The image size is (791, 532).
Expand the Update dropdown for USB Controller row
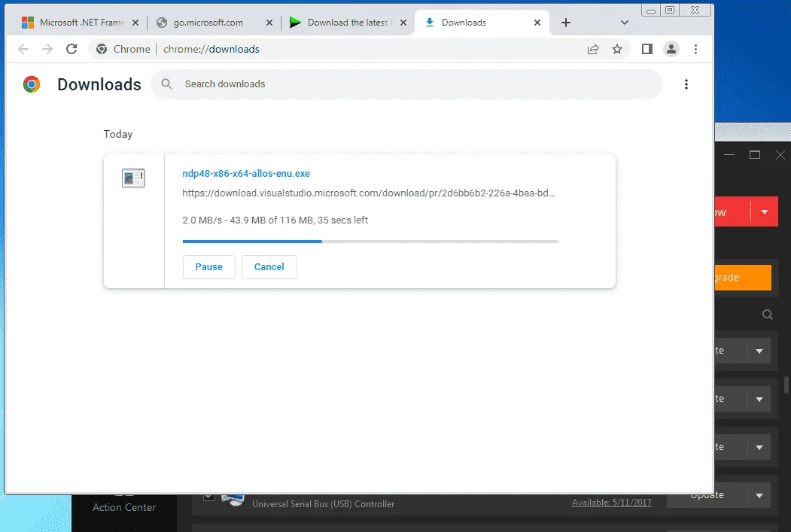pos(759,496)
